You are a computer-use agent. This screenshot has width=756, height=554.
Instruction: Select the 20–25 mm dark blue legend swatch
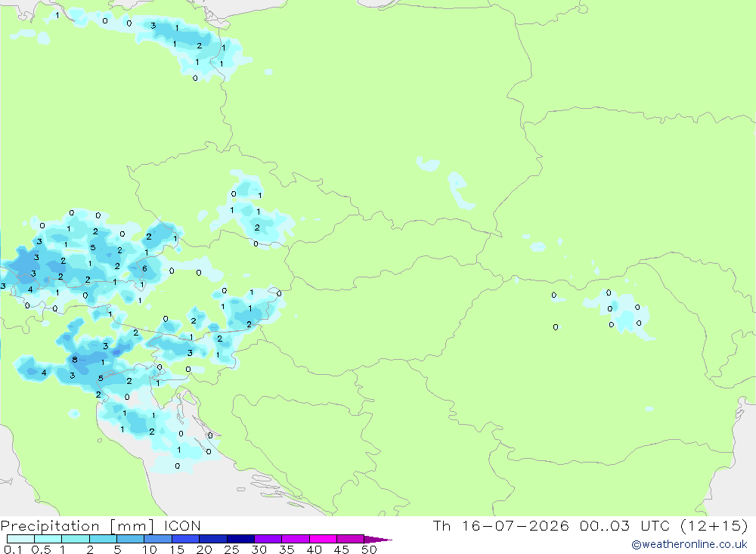(213, 539)
